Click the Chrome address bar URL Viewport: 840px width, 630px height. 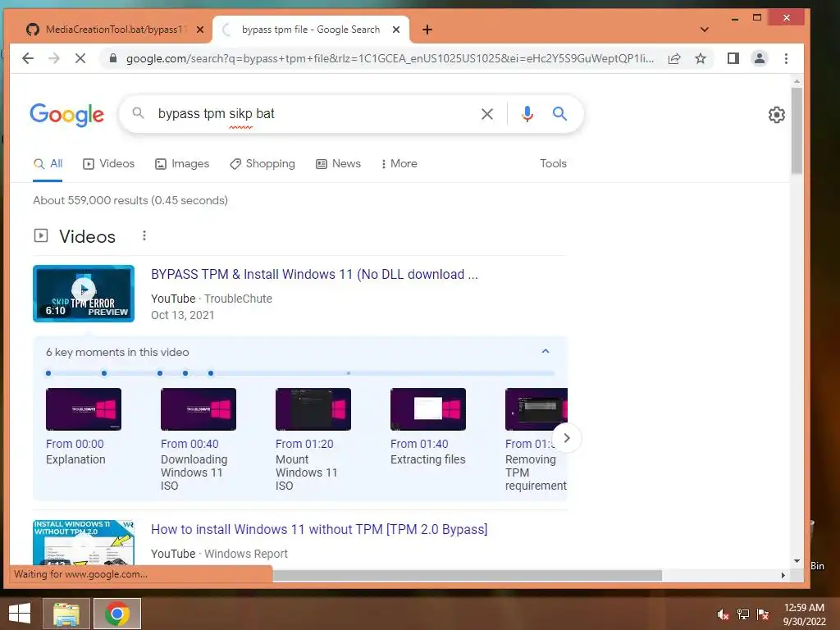[x=390, y=58]
